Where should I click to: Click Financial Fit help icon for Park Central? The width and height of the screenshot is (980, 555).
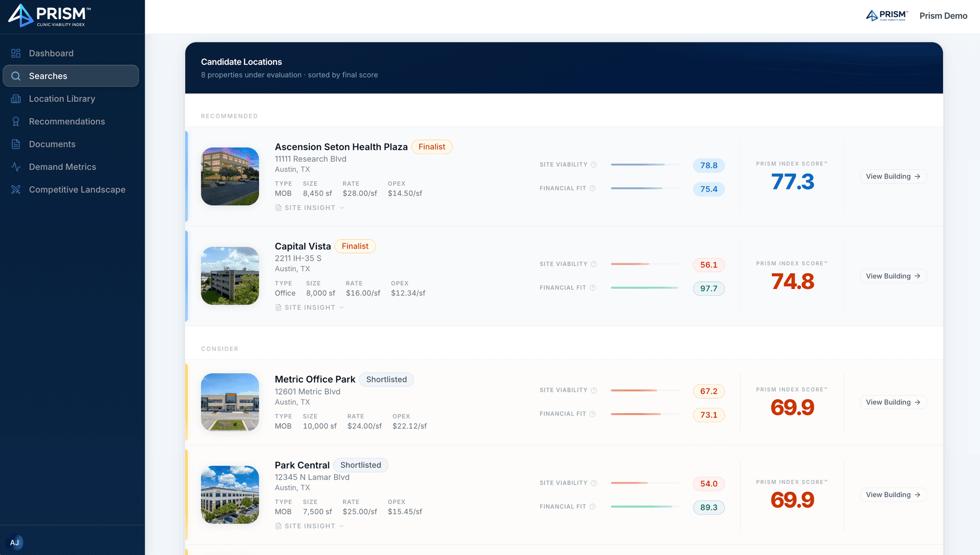[593, 507]
